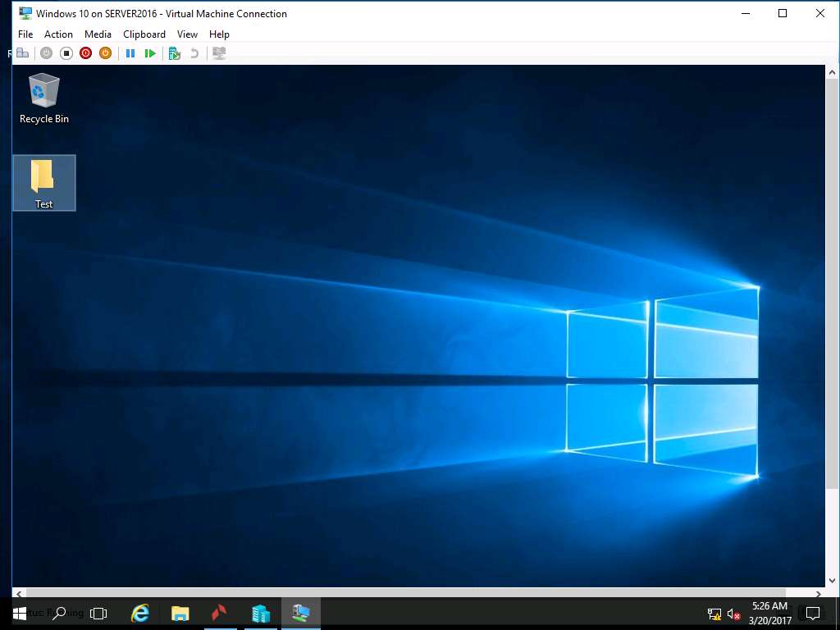
Task: Maximize the Virtual Machine Connection window
Action: [783, 13]
